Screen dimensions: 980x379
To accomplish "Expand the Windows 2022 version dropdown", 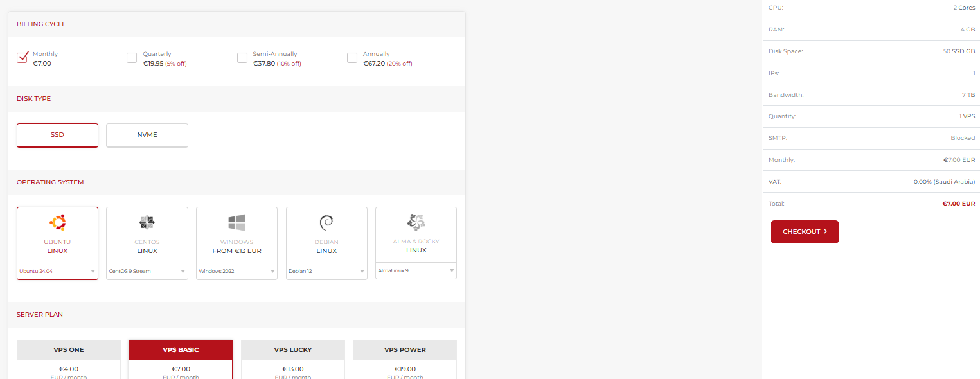I will [x=236, y=271].
